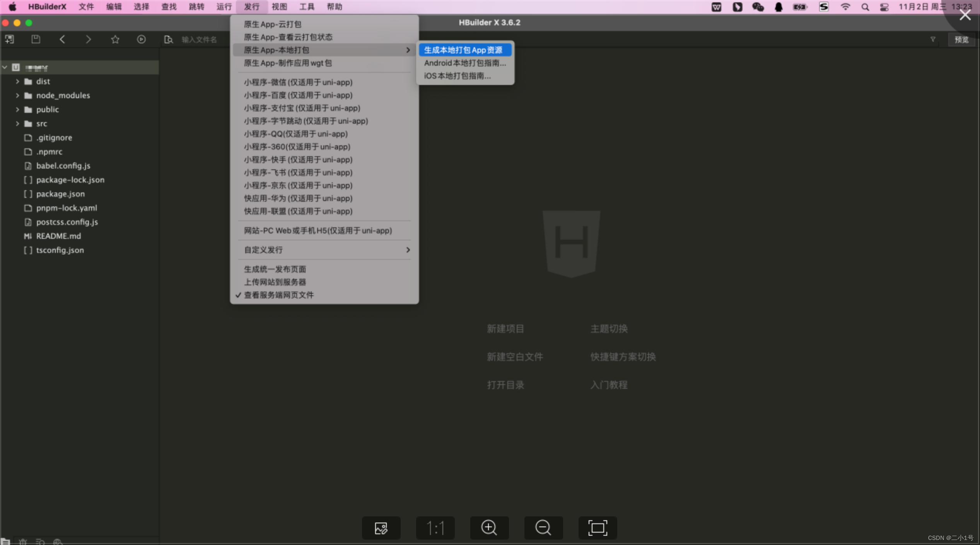This screenshot has width=980, height=545.
Task: Open the 文件 menu
Action: pyautogui.click(x=86, y=7)
